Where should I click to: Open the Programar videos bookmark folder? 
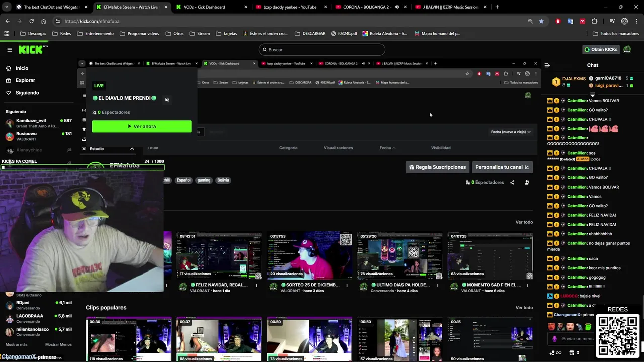pyautogui.click(x=139, y=34)
